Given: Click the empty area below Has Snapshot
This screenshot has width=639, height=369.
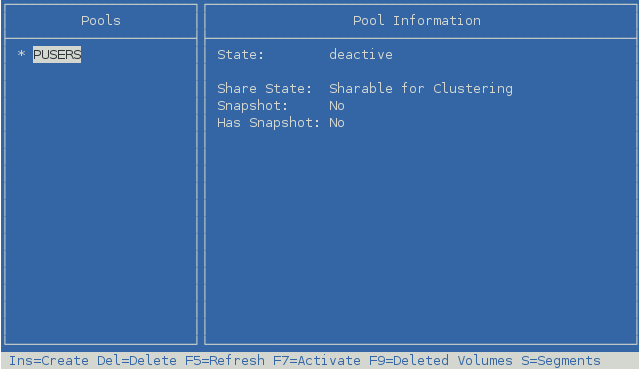Looking at the screenshot, I should click(x=420, y=236).
